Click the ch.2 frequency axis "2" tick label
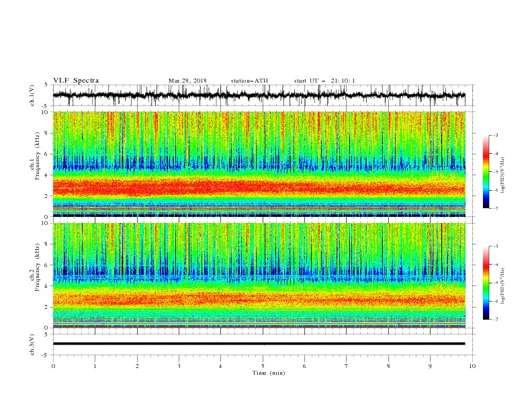The width and height of the screenshot is (532, 411). (47, 307)
